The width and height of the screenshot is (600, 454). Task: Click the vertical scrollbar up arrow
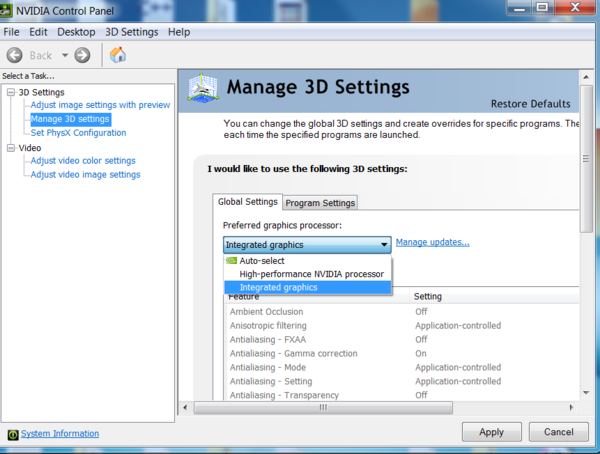point(586,77)
